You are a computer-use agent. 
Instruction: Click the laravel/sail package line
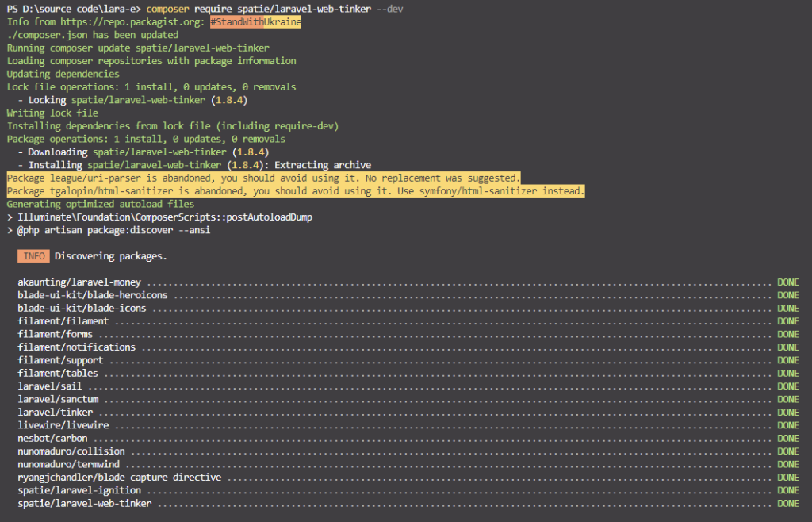pyautogui.click(x=49, y=386)
